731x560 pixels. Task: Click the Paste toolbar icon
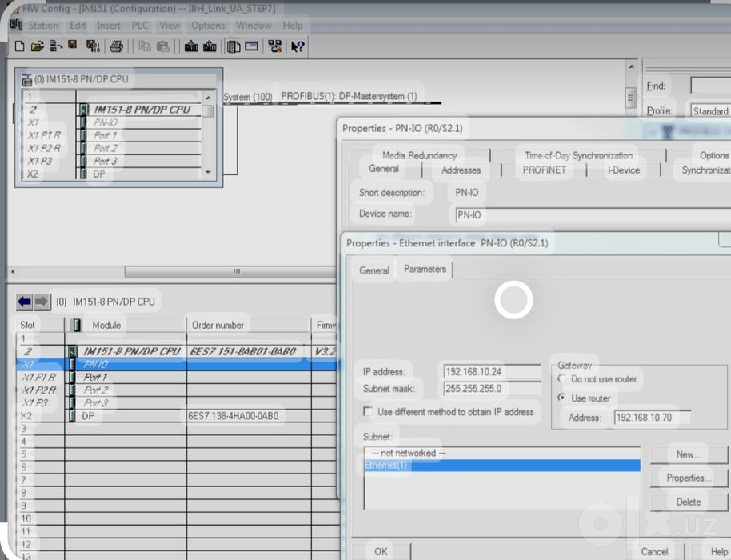point(162,46)
